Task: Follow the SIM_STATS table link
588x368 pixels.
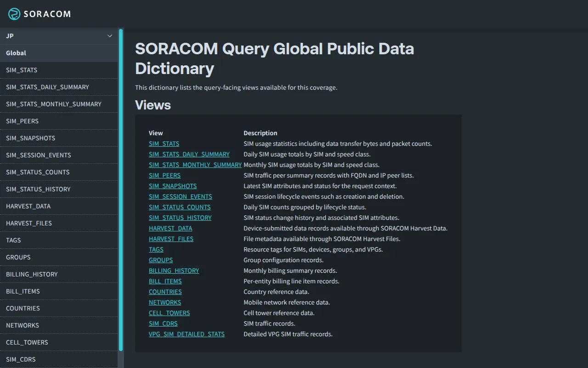Action: [x=164, y=144]
